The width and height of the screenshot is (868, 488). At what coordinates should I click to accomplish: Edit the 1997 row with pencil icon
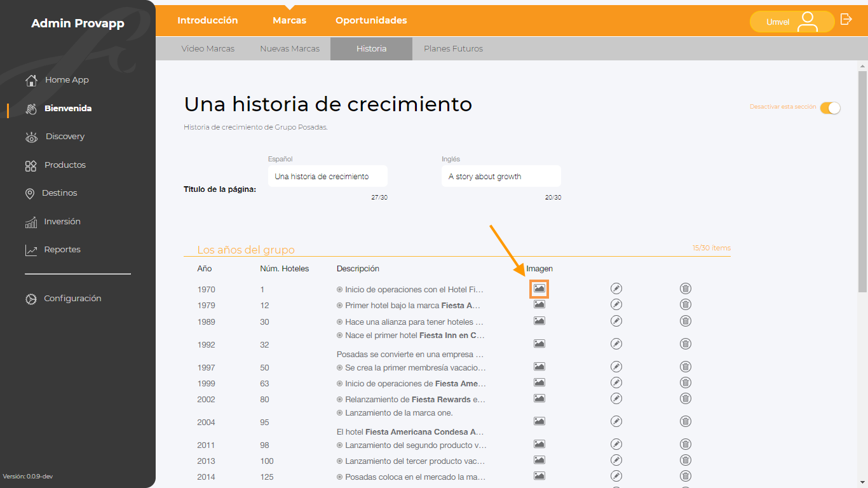click(x=616, y=367)
